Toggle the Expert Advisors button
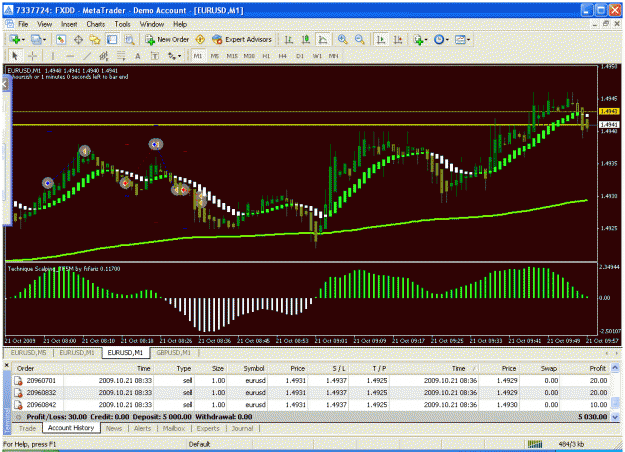This screenshot has height=452, width=625. pyautogui.click(x=242, y=39)
